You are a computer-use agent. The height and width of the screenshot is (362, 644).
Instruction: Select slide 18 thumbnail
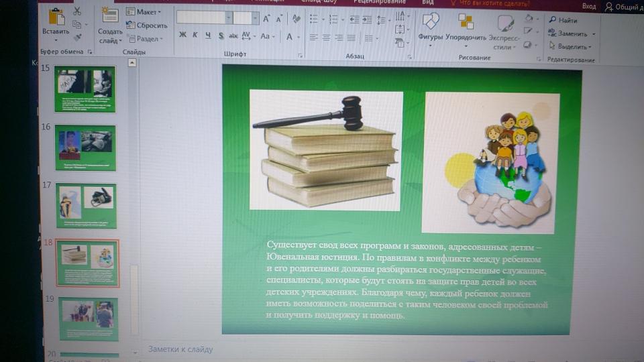click(87, 263)
